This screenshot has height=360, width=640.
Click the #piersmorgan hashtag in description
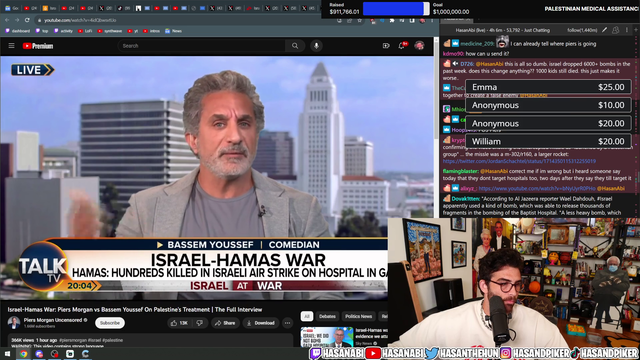click(x=72, y=340)
